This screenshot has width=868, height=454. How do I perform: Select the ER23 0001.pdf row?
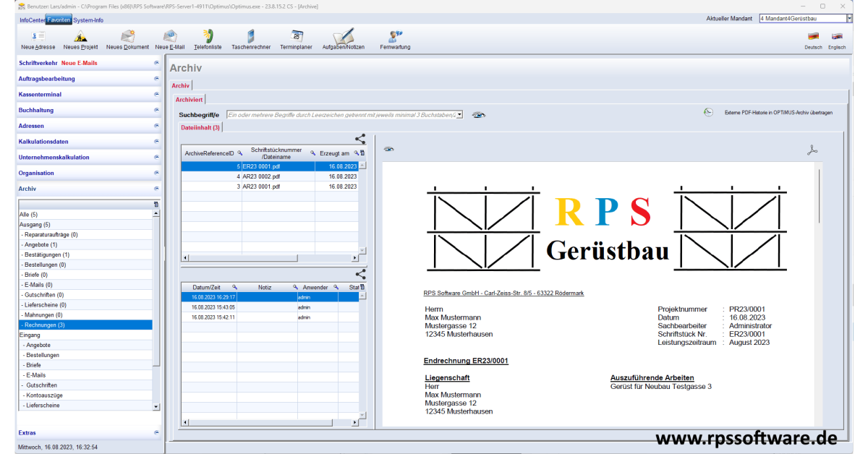pos(269,166)
